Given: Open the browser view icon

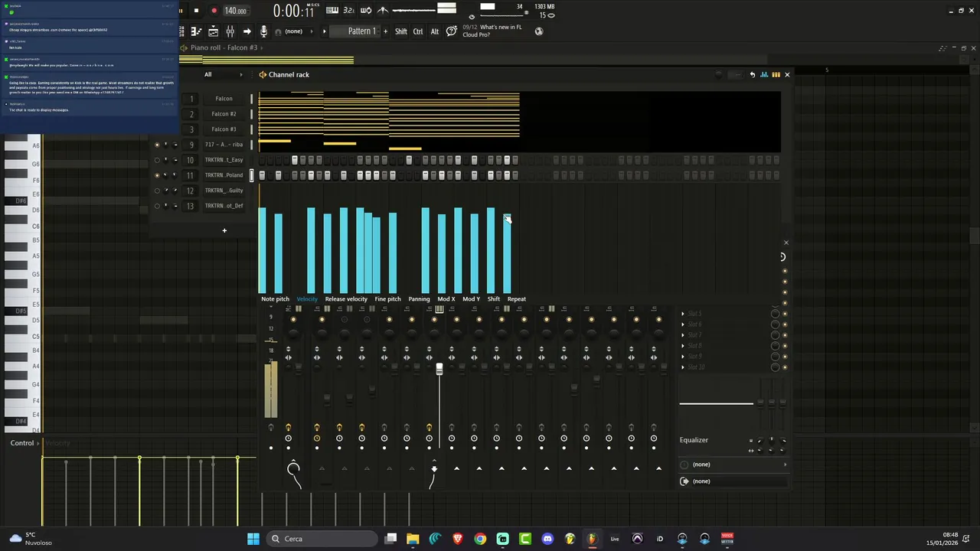Looking at the screenshot, I should (x=213, y=31).
